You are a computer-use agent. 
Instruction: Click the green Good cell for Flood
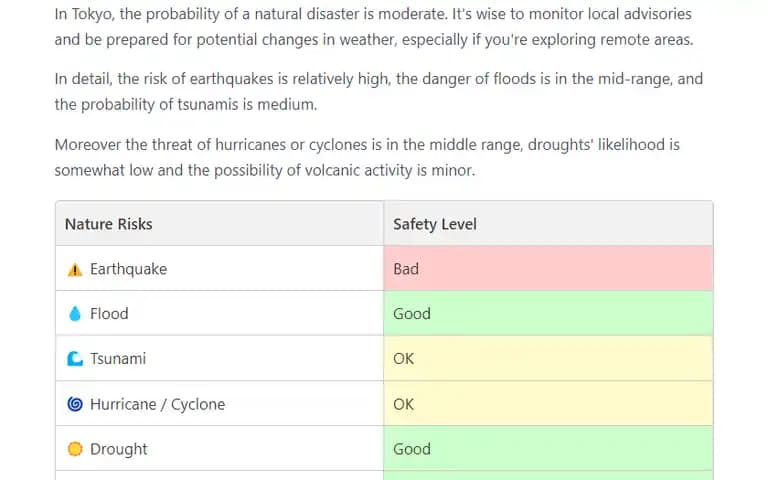(548, 313)
